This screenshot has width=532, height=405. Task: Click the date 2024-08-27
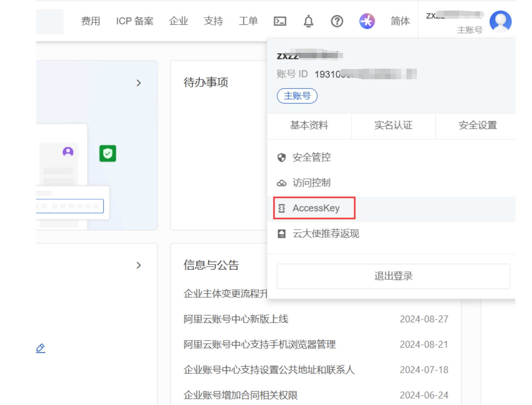click(x=424, y=319)
